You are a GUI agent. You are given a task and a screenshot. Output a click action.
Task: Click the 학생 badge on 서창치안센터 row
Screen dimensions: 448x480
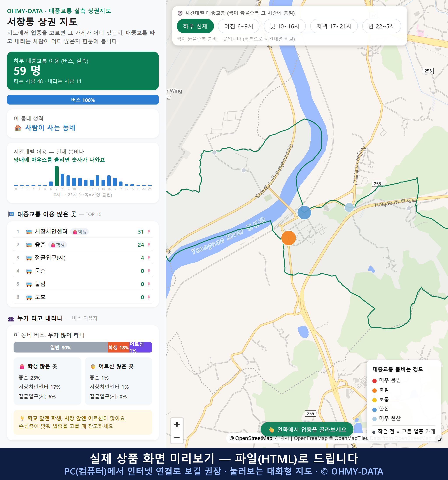pos(79,232)
